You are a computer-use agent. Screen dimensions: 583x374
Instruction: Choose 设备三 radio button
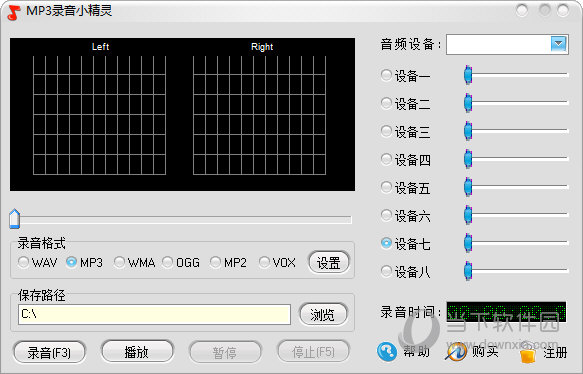click(386, 131)
